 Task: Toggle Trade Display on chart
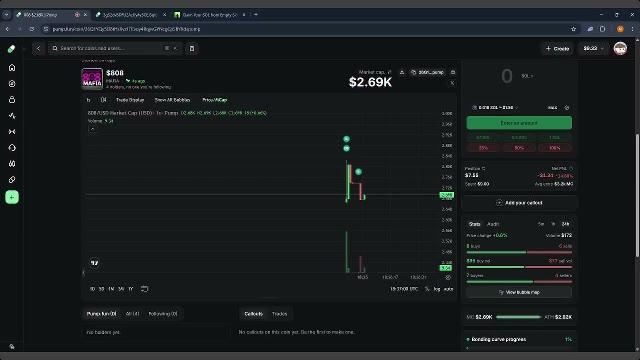(130, 100)
